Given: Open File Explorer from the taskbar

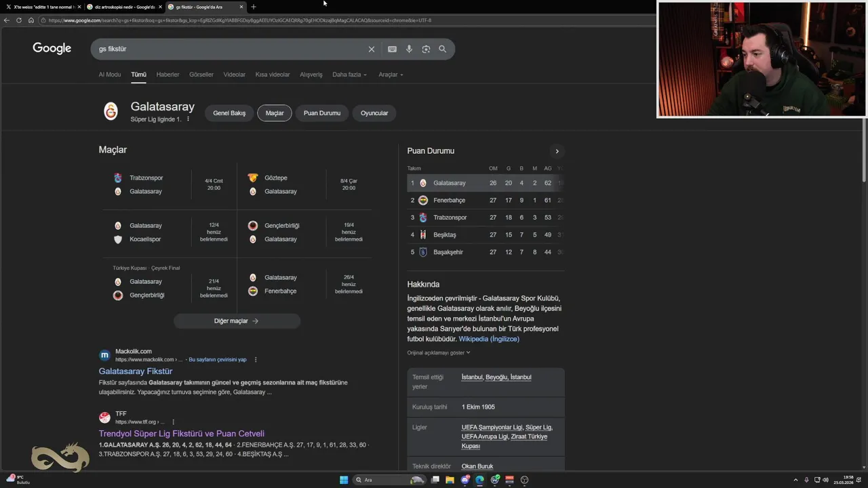Looking at the screenshot, I should pyautogui.click(x=450, y=480).
